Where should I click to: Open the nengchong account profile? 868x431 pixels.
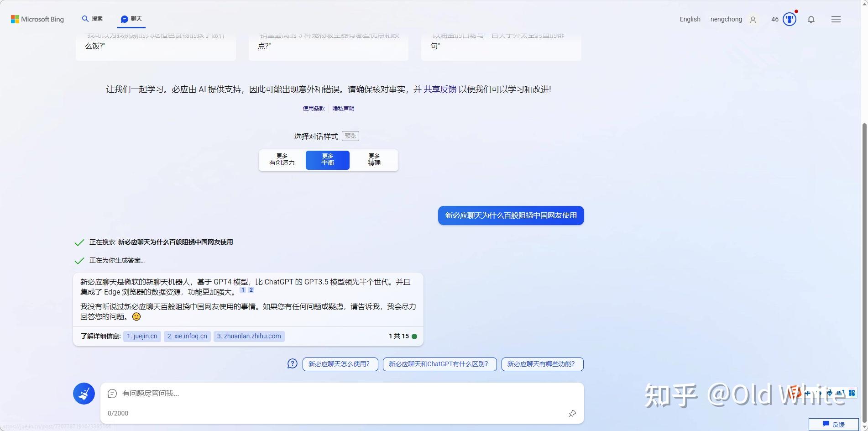click(726, 19)
